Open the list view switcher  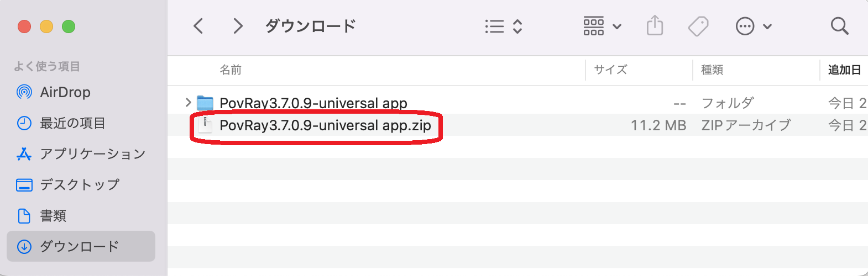click(x=503, y=26)
